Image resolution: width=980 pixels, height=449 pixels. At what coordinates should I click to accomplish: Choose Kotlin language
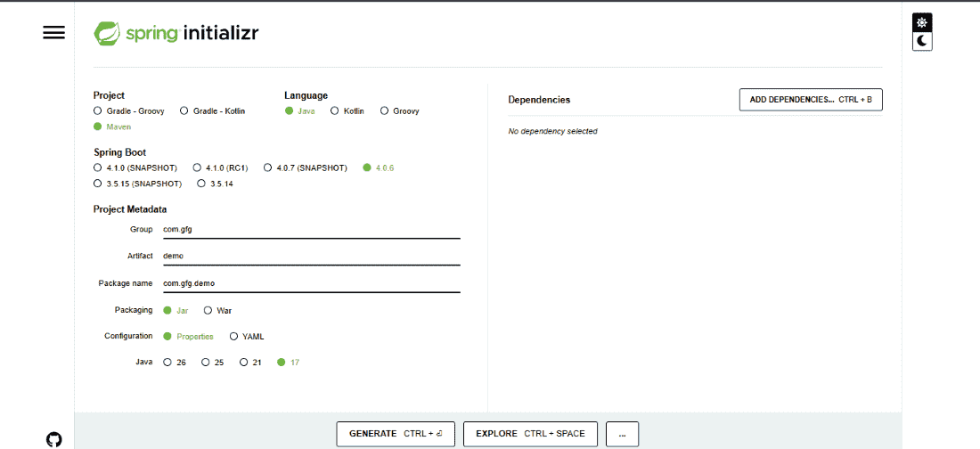point(347,111)
